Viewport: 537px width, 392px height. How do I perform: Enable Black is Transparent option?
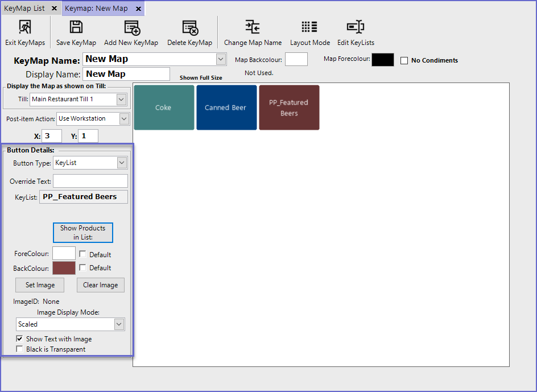[x=20, y=349]
